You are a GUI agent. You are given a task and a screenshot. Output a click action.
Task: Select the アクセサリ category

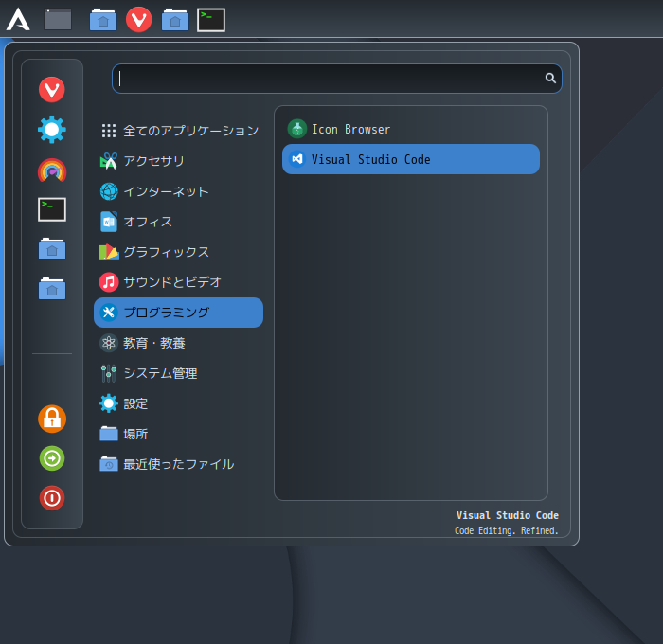pyautogui.click(x=178, y=161)
